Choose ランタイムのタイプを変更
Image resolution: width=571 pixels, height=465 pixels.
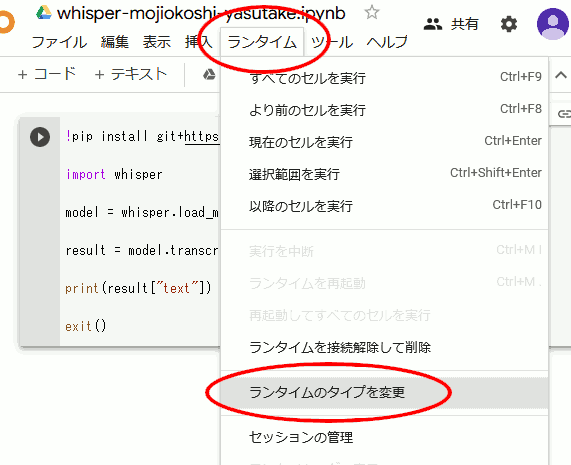[x=385, y=393]
